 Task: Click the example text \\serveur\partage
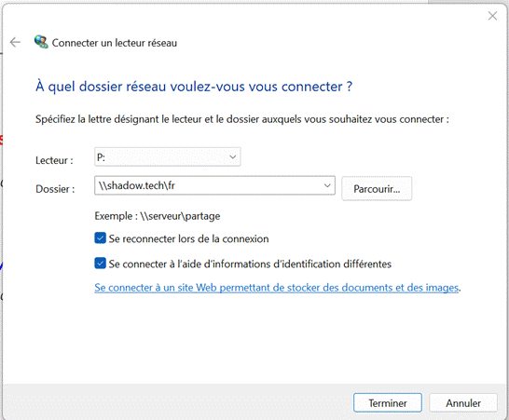pos(180,216)
